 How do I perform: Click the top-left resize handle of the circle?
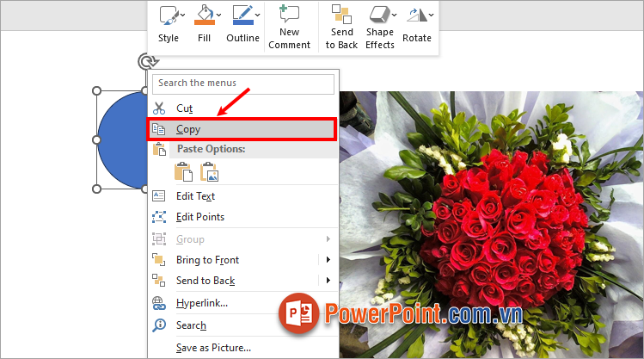point(96,91)
